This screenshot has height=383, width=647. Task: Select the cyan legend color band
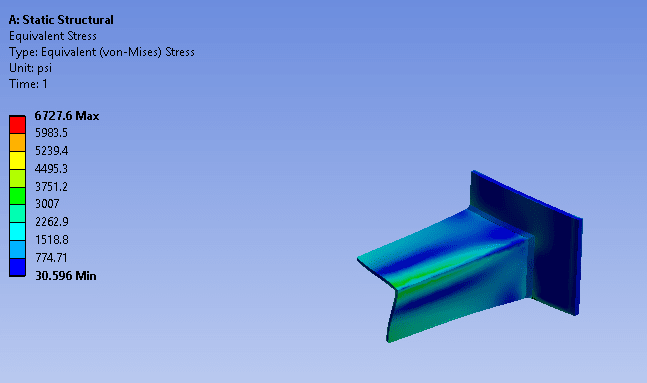[17, 232]
